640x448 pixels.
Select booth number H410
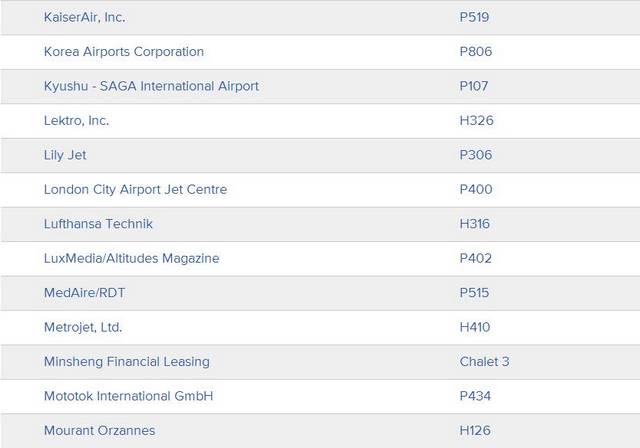click(476, 327)
